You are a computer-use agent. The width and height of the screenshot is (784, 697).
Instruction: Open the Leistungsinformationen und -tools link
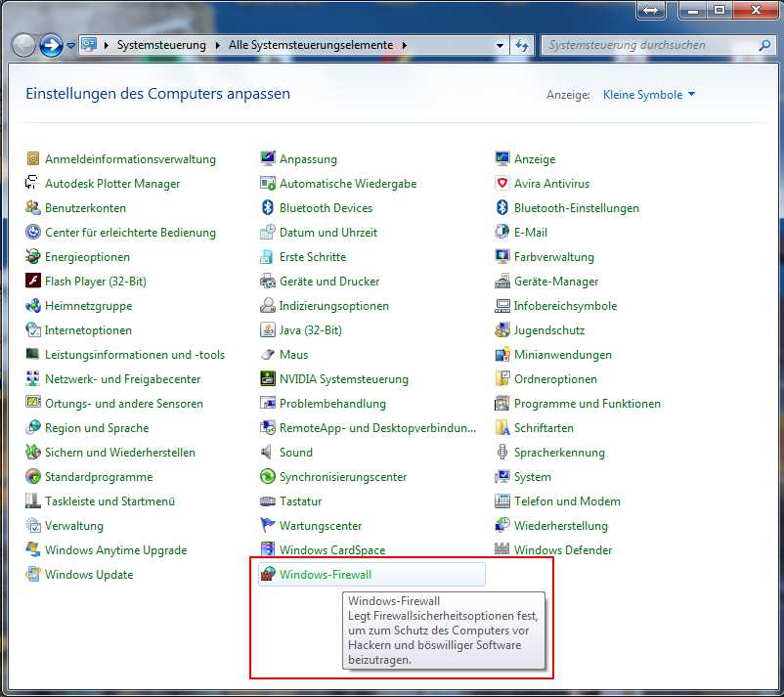coord(135,355)
